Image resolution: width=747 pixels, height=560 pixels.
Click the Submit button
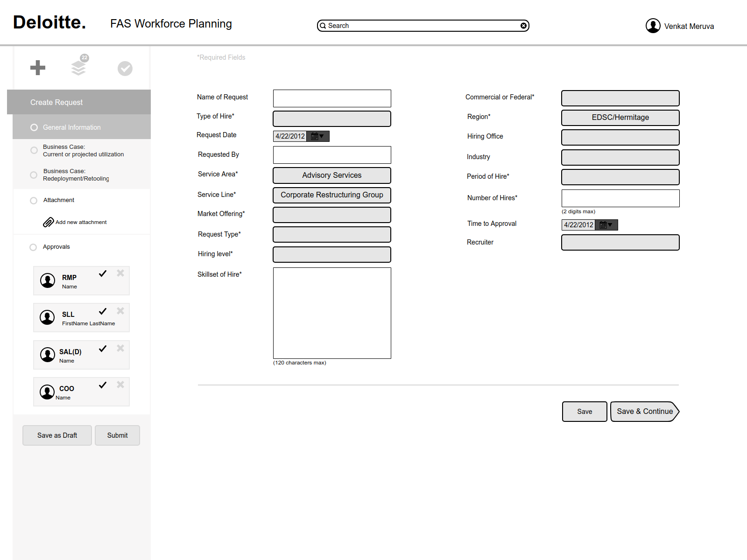click(x=118, y=435)
